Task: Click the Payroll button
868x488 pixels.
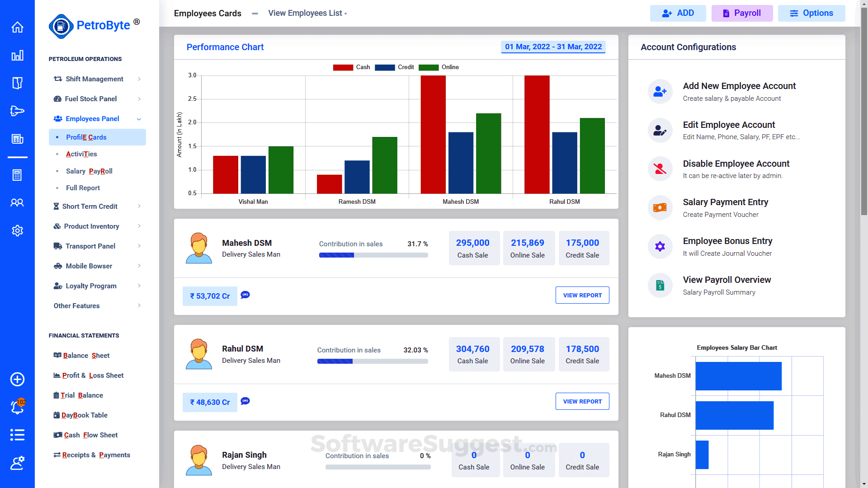Action: tap(742, 13)
